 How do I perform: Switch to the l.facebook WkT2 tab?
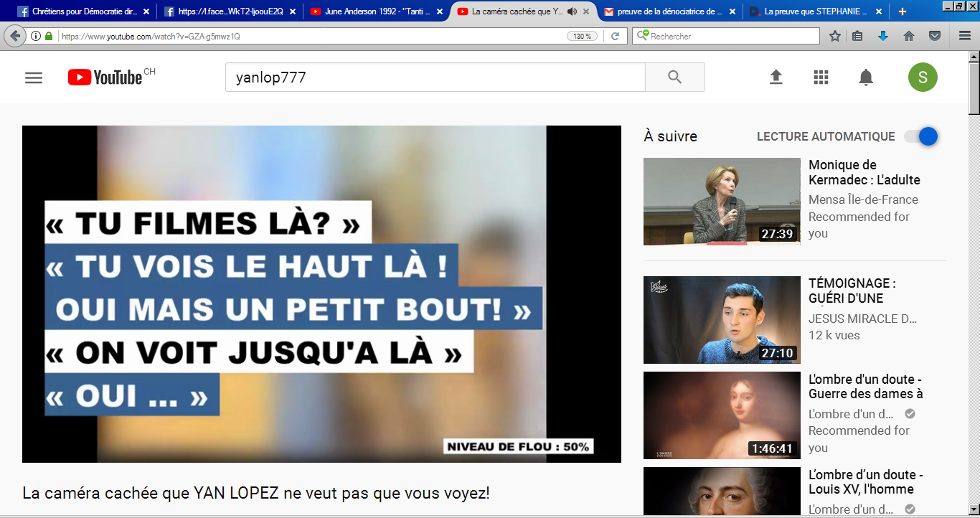230,11
